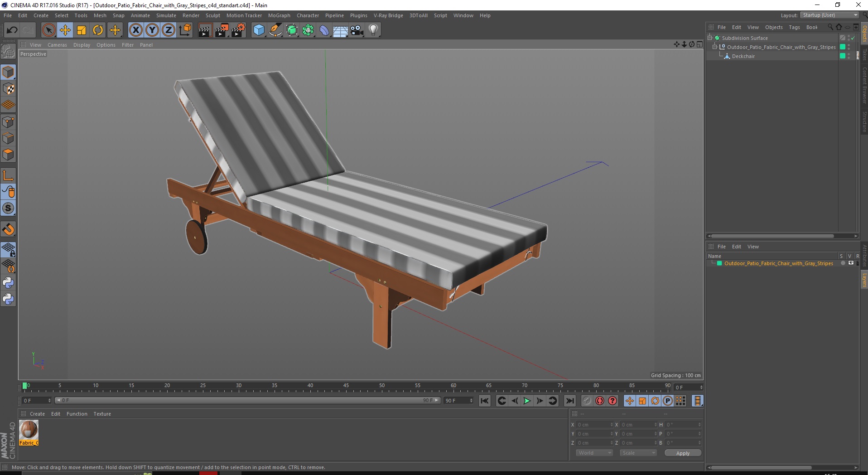The image size is (868, 475).
Task: Open the Spline pen tool
Action: [x=275, y=30]
